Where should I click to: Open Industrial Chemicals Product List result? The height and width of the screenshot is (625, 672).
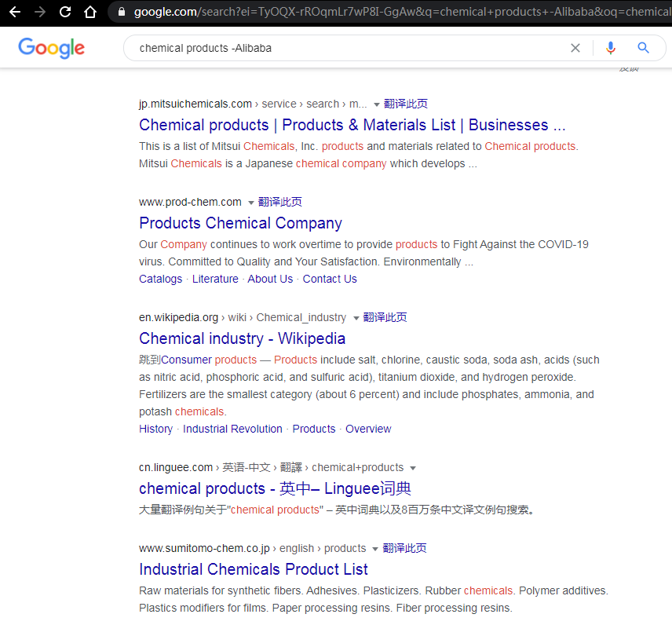(x=253, y=569)
